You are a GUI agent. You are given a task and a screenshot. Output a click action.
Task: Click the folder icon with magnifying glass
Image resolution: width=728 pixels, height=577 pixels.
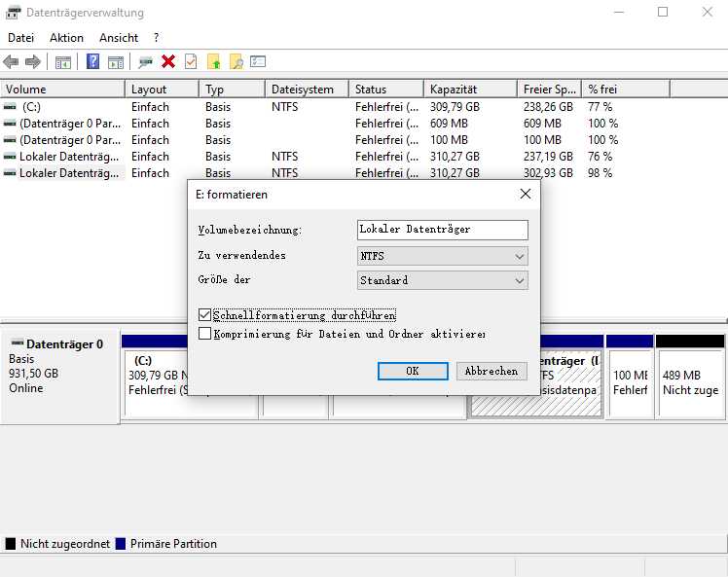pyautogui.click(x=236, y=61)
